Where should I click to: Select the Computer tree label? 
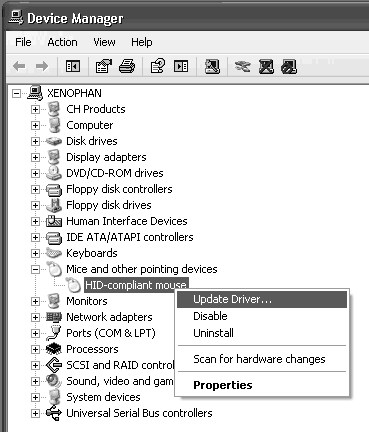click(90, 125)
